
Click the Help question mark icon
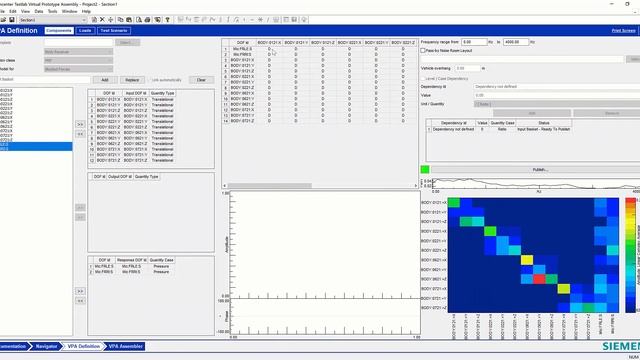pos(167,20)
